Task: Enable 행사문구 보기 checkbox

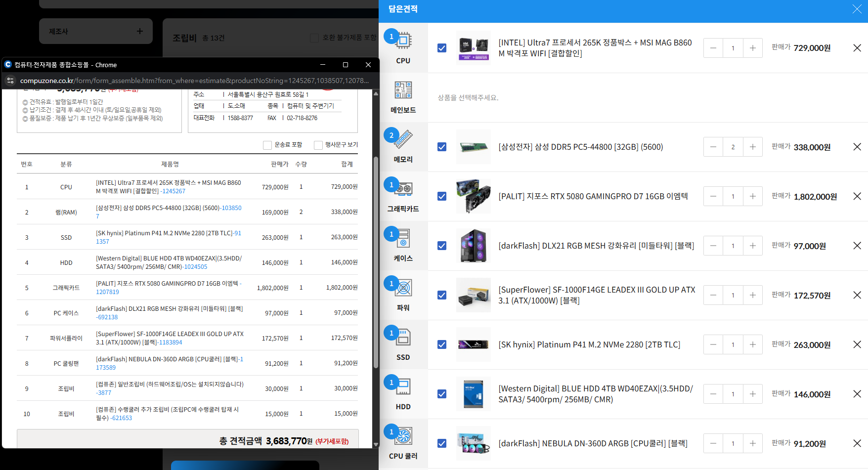Action: coord(318,145)
